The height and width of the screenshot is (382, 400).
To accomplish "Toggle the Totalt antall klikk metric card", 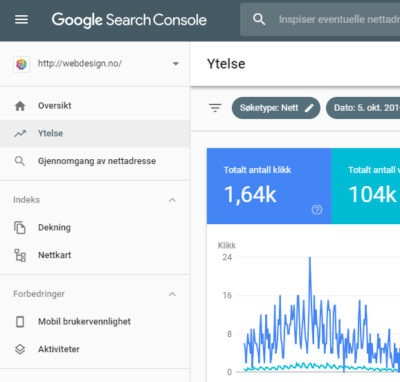I will point(269,186).
